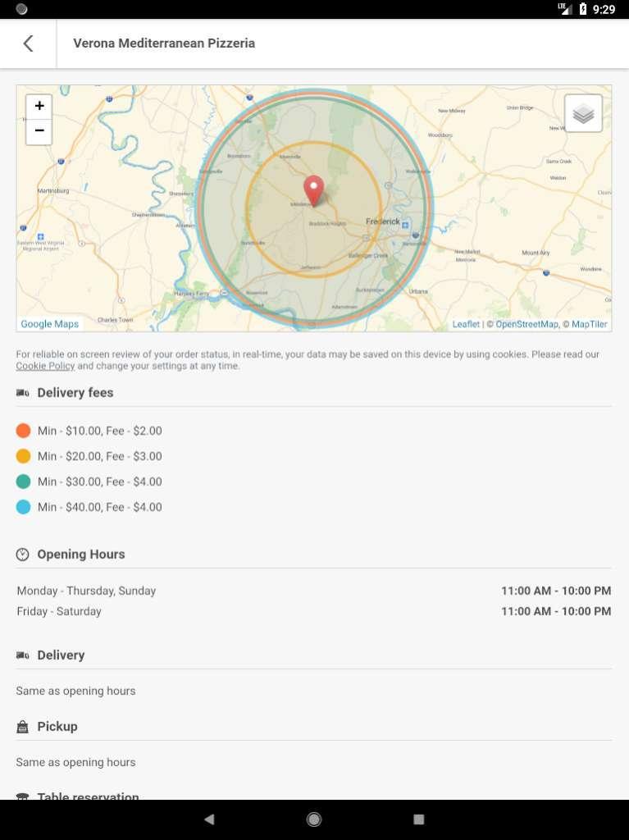Open the OpenStreetMap attribution link
Viewport: 629px width, 840px height.
click(526, 324)
